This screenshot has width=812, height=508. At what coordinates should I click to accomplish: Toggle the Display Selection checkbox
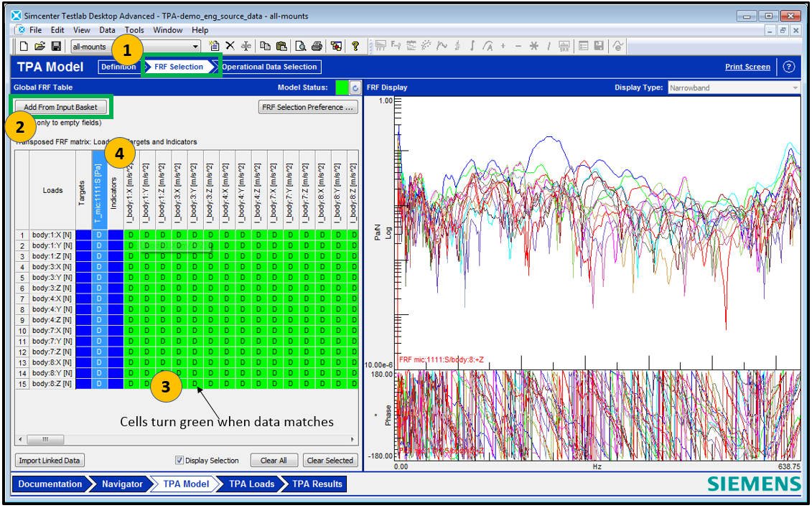pos(179,460)
